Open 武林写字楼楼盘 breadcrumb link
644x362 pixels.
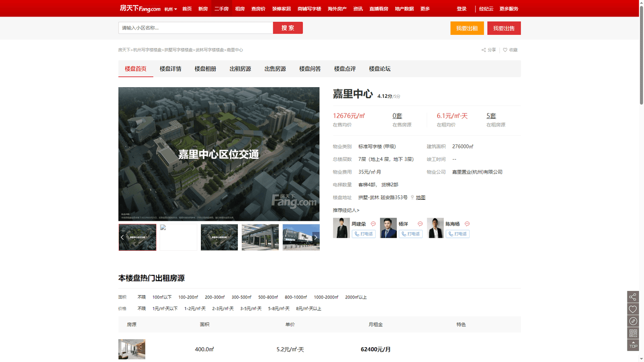pos(210,50)
